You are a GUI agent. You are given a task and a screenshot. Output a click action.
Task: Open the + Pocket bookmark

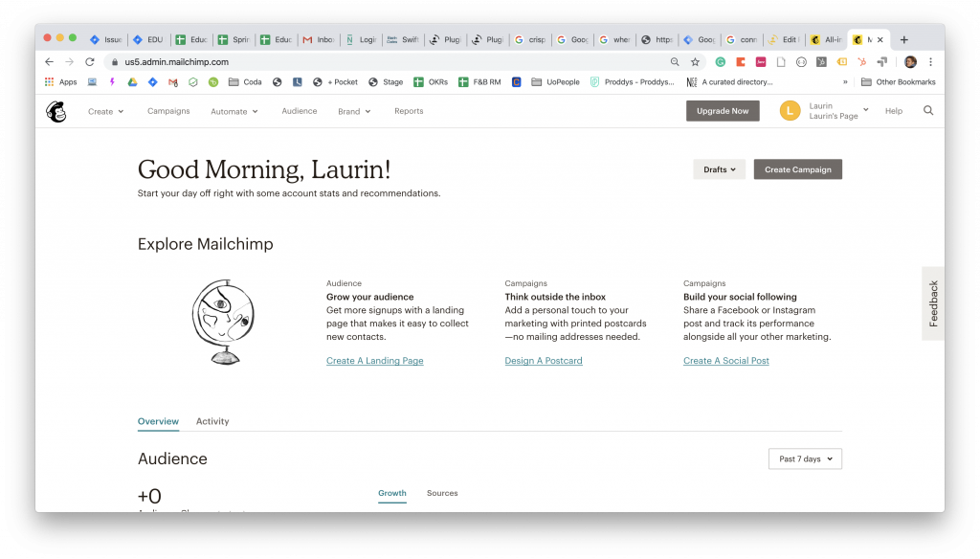[336, 82]
